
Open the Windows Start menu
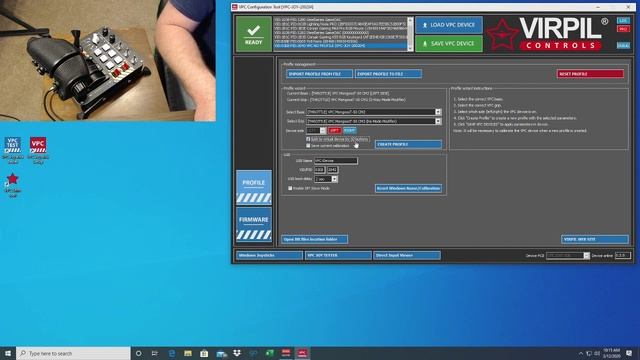point(8,353)
